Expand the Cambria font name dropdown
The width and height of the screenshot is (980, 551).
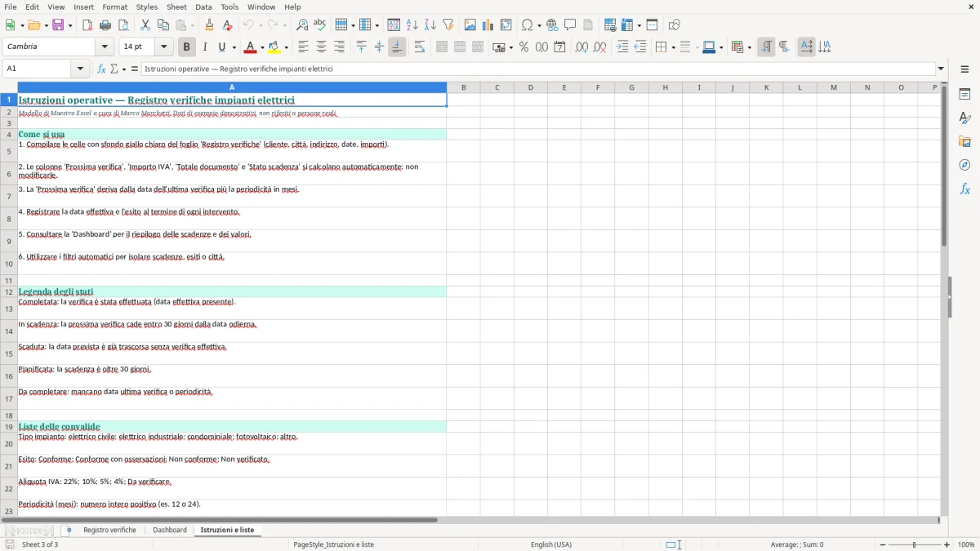coord(105,47)
